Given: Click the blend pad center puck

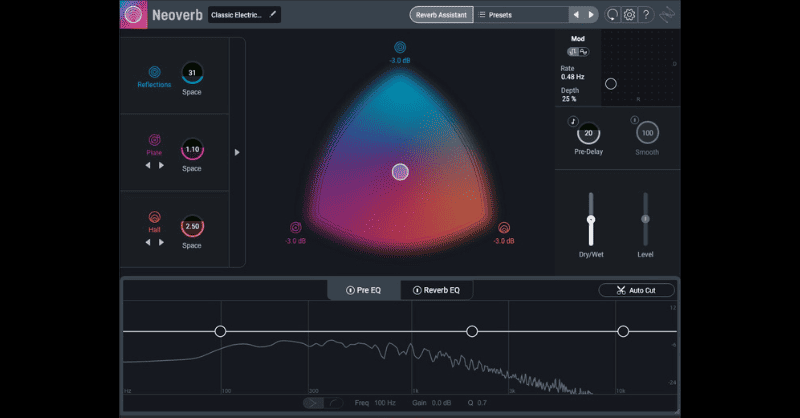Looking at the screenshot, I should [401, 172].
